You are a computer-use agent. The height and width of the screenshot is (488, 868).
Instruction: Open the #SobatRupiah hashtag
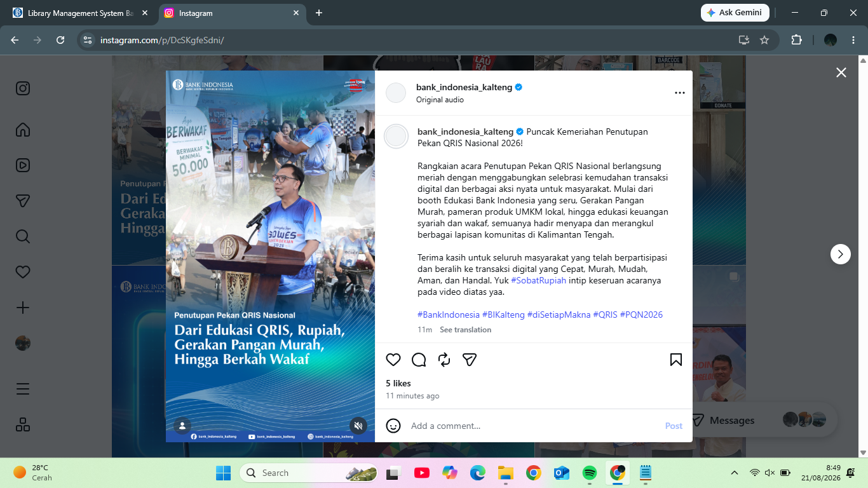(x=538, y=280)
